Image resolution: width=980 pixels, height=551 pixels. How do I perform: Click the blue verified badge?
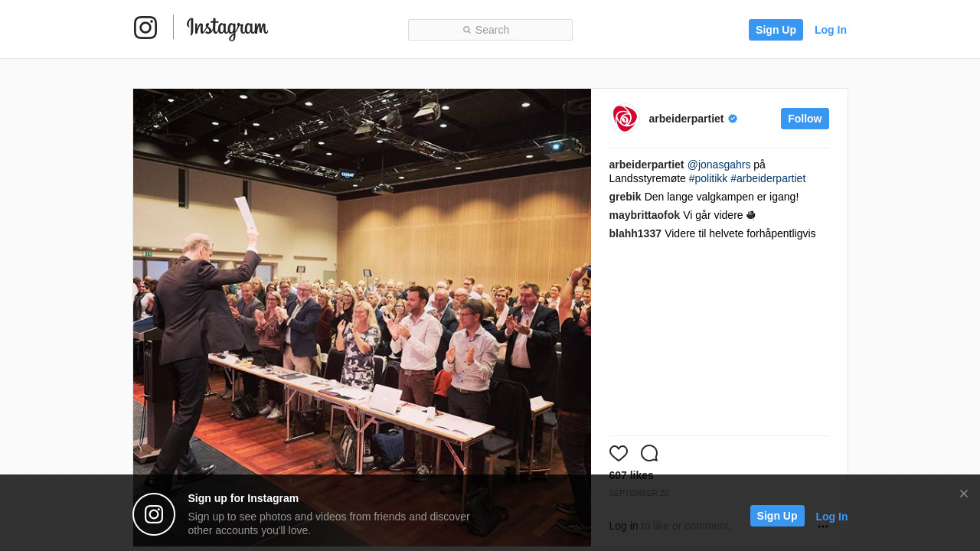[x=733, y=119]
